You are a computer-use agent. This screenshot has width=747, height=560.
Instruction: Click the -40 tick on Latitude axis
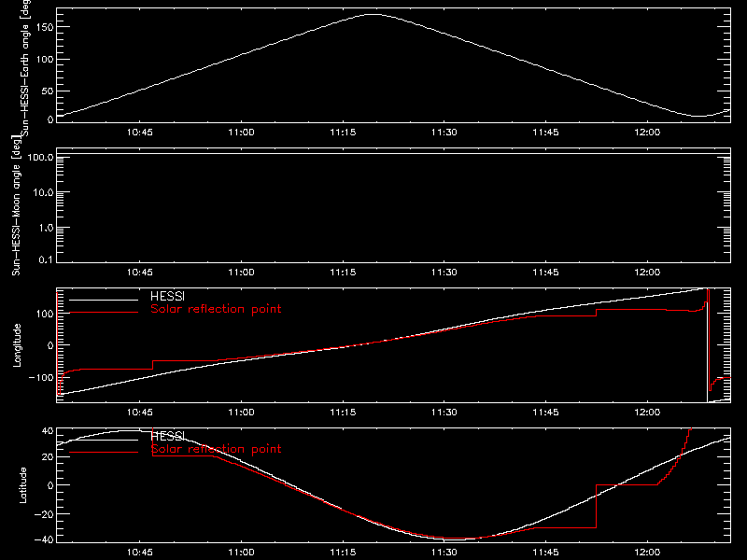point(44,540)
